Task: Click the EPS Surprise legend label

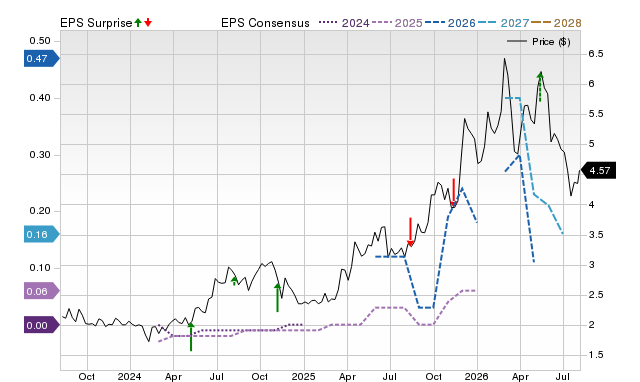Action: [x=96, y=23]
